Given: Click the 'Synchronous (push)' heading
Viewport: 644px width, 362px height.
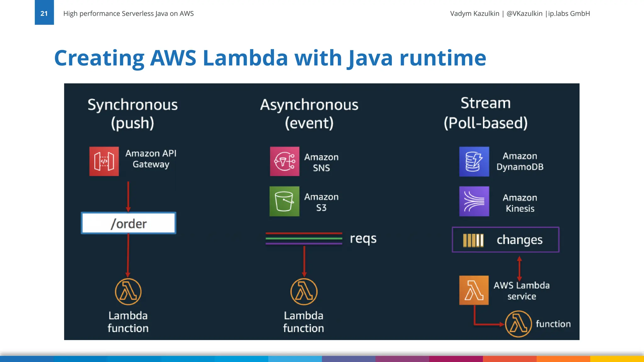Looking at the screenshot, I should pos(132,113).
